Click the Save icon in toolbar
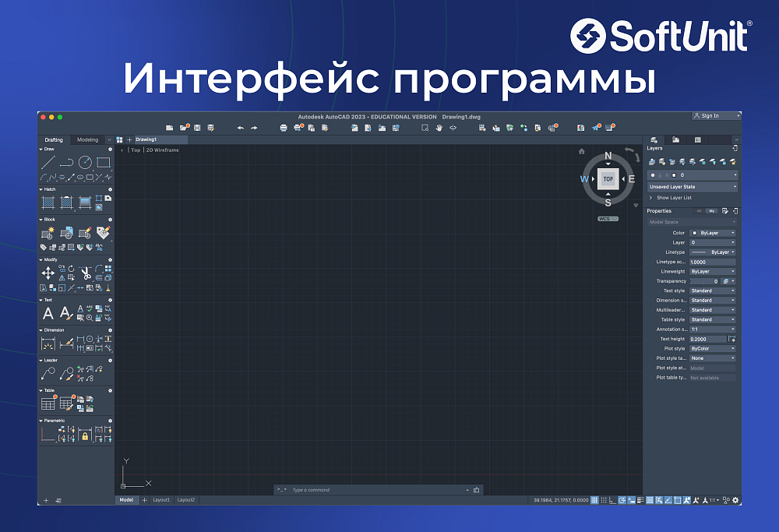Screen dimensions: 779x532 coord(197,128)
